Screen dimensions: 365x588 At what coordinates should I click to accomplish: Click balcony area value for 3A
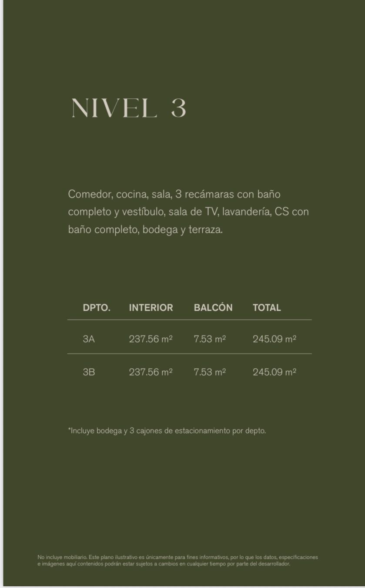210,339
